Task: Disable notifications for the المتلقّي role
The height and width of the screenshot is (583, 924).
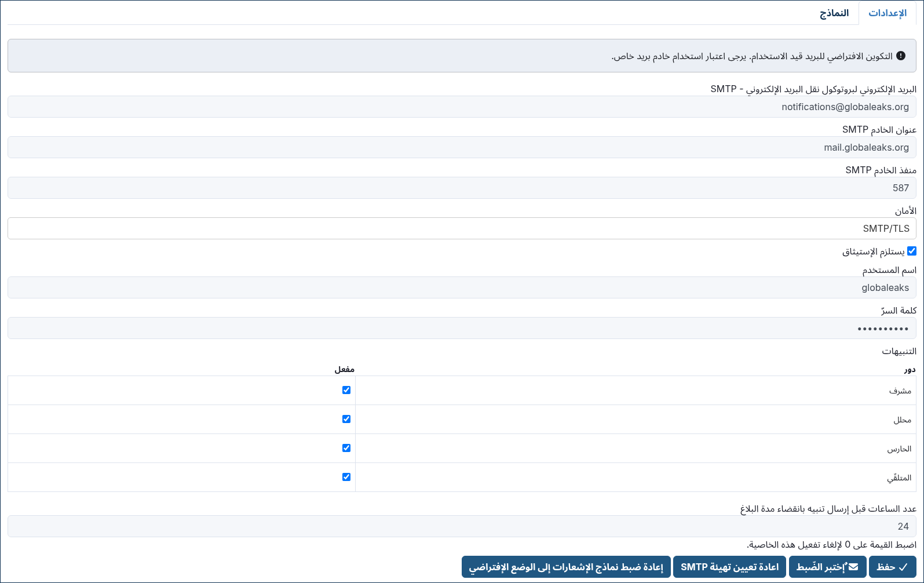Action: click(x=346, y=477)
